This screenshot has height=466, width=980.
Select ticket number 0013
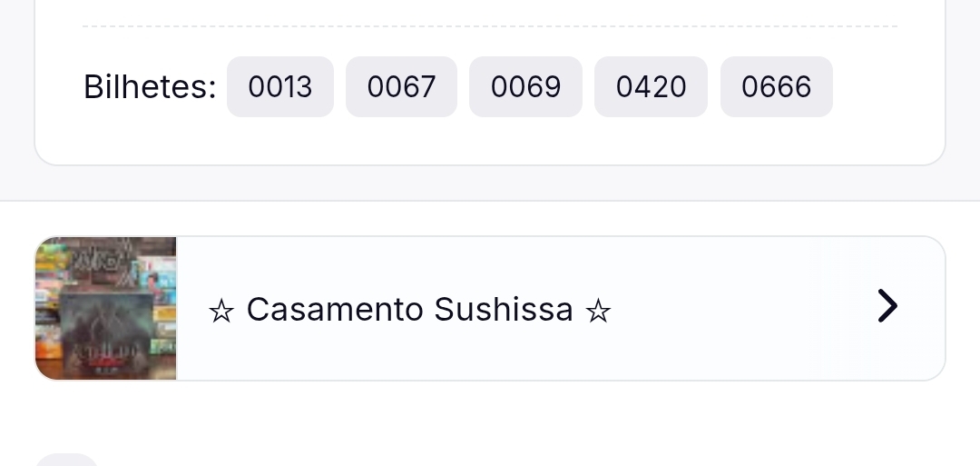click(279, 87)
